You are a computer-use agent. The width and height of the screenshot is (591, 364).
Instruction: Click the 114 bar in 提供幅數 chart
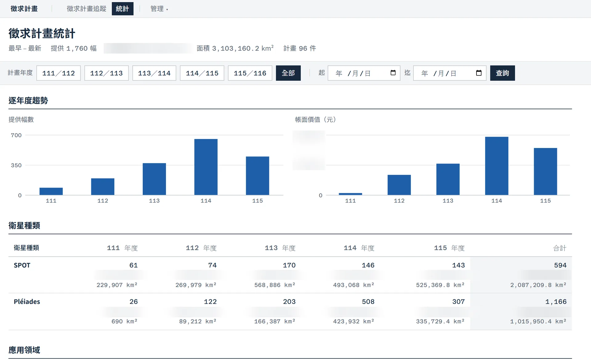206,167
